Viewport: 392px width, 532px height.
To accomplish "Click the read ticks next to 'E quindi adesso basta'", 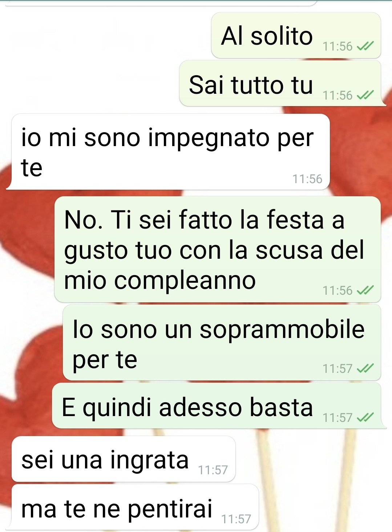I will tap(365, 418).
